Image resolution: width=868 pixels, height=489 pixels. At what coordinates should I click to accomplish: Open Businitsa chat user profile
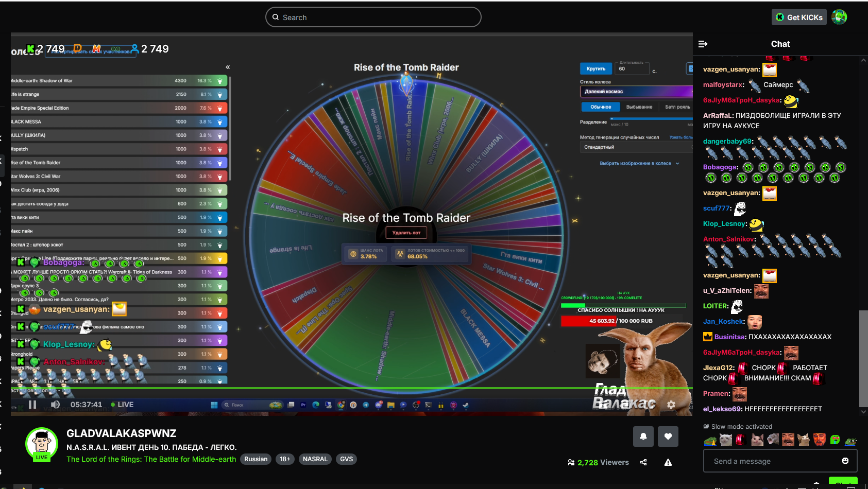pos(730,337)
